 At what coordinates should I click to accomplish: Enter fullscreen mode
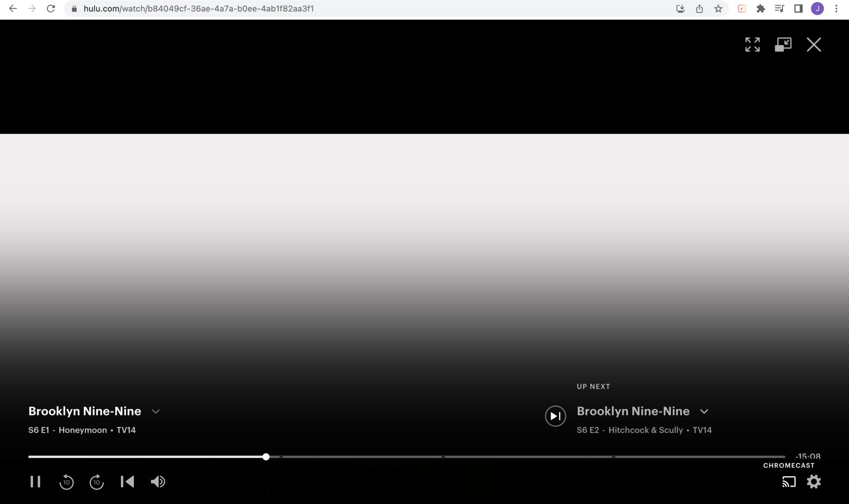[752, 45]
